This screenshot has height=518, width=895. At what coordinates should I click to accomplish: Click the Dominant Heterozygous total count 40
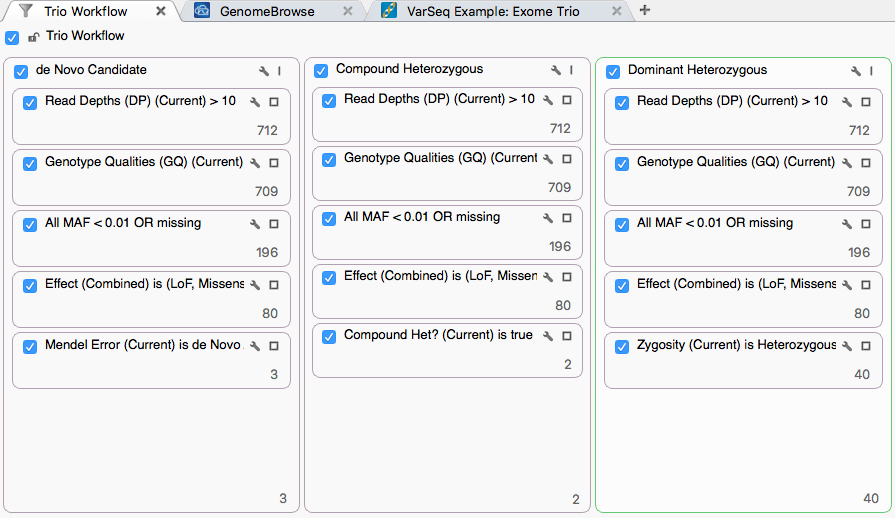click(x=871, y=499)
